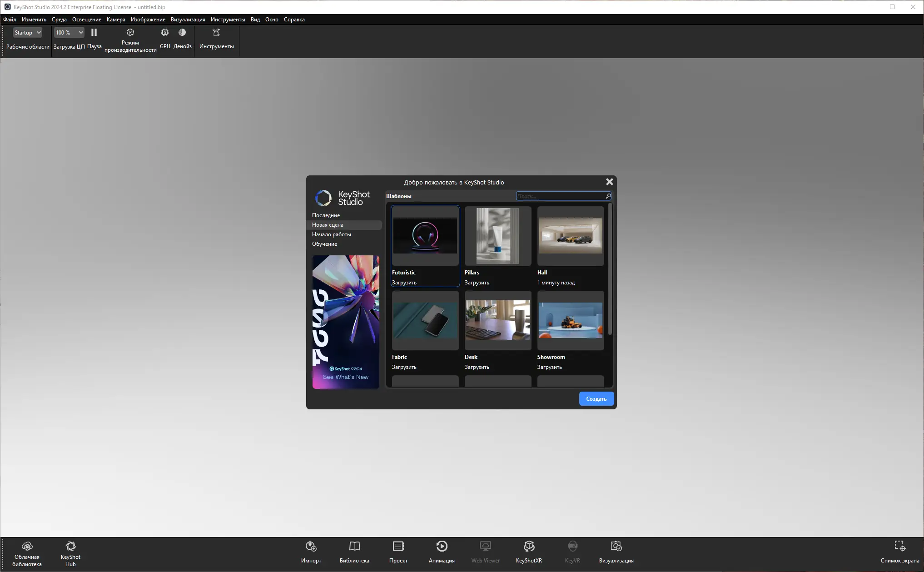Take a screenshot with the Screenshot icon
This screenshot has width=924, height=572.
pyautogui.click(x=899, y=547)
